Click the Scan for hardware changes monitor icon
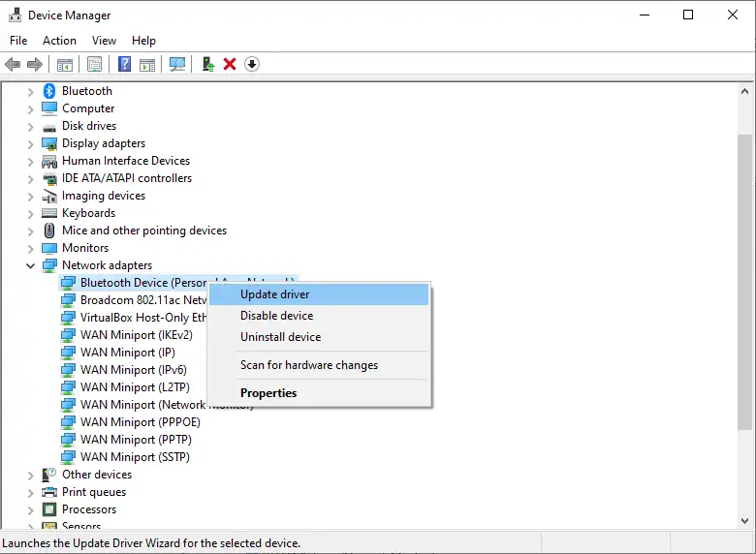The width and height of the screenshot is (756, 554). pos(177,64)
